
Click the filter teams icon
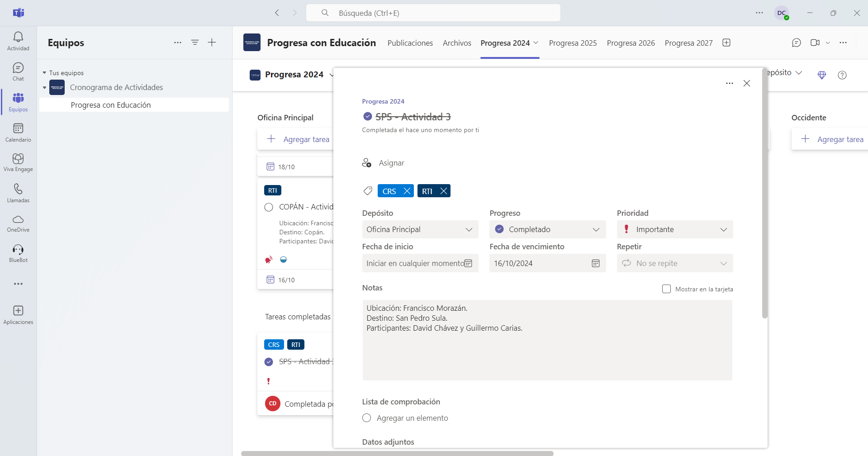tap(195, 43)
